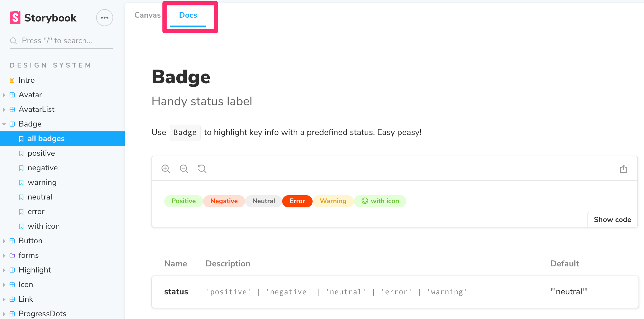Open the with icon story
The width and height of the screenshot is (644, 319).
click(43, 226)
